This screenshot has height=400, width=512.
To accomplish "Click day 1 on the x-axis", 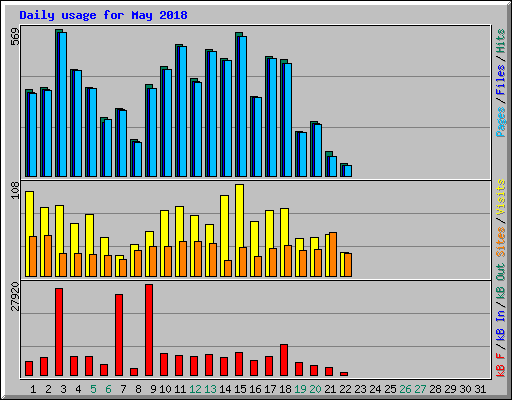I will pyautogui.click(x=33, y=389).
